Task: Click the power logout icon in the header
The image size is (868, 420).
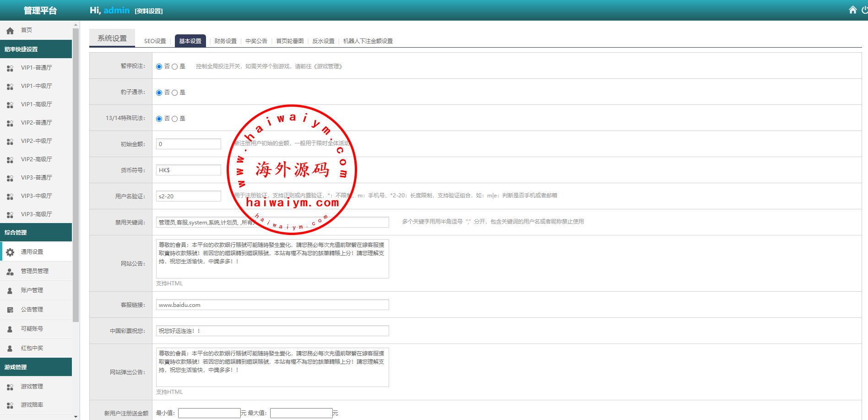Action: [864, 10]
